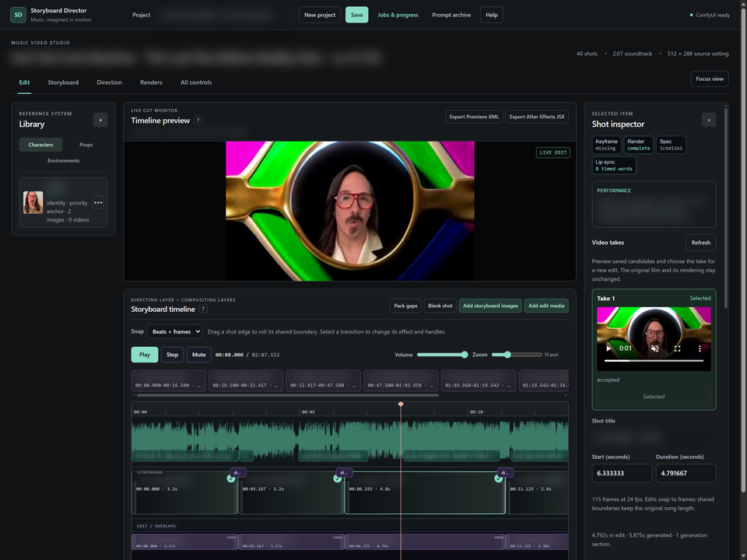Open help for Timeline preview
Image resolution: width=747 pixels, height=560 pixels.
(x=198, y=121)
